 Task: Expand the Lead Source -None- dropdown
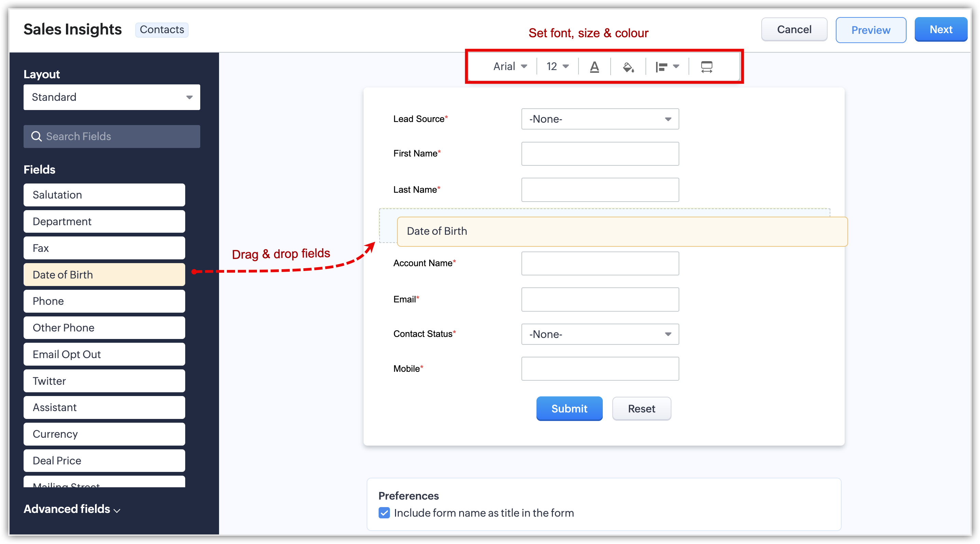click(x=600, y=119)
